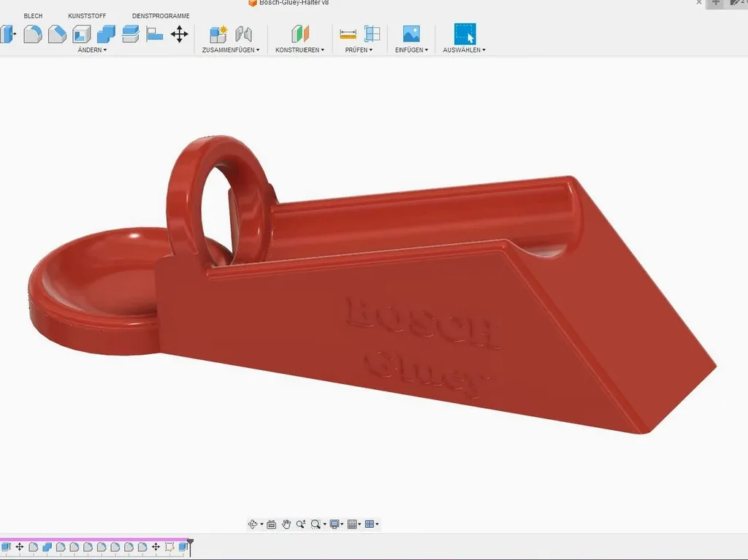This screenshot has height=560, width=748.
Task: Click the Offset Face tool icon
Action: 131,34
